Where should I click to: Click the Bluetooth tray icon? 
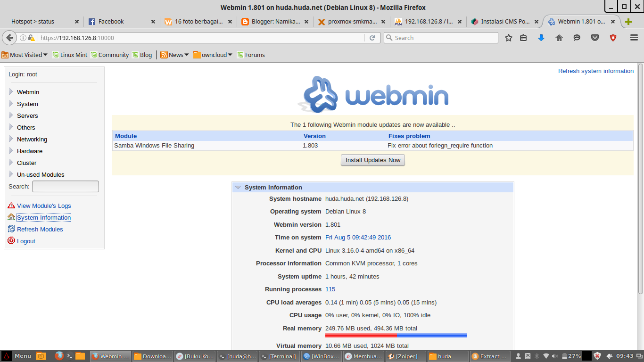click(x=537, y=356)
